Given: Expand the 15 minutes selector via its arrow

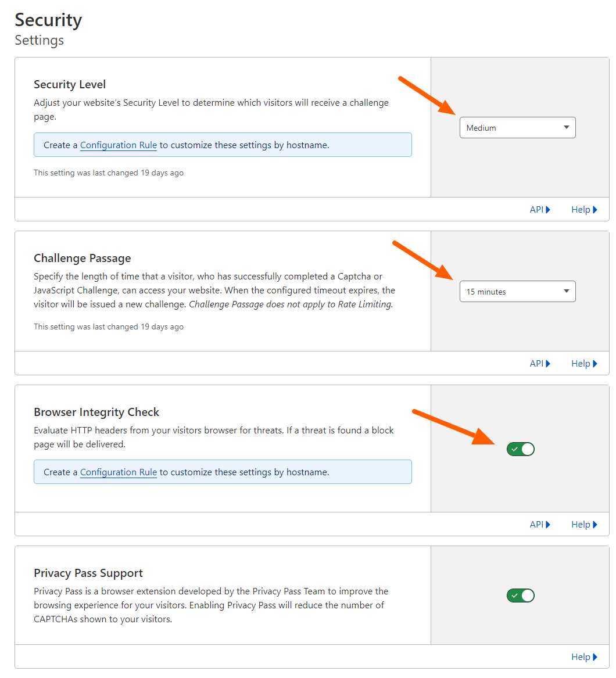Looking at the screenshot, I should tap(565, 291).
